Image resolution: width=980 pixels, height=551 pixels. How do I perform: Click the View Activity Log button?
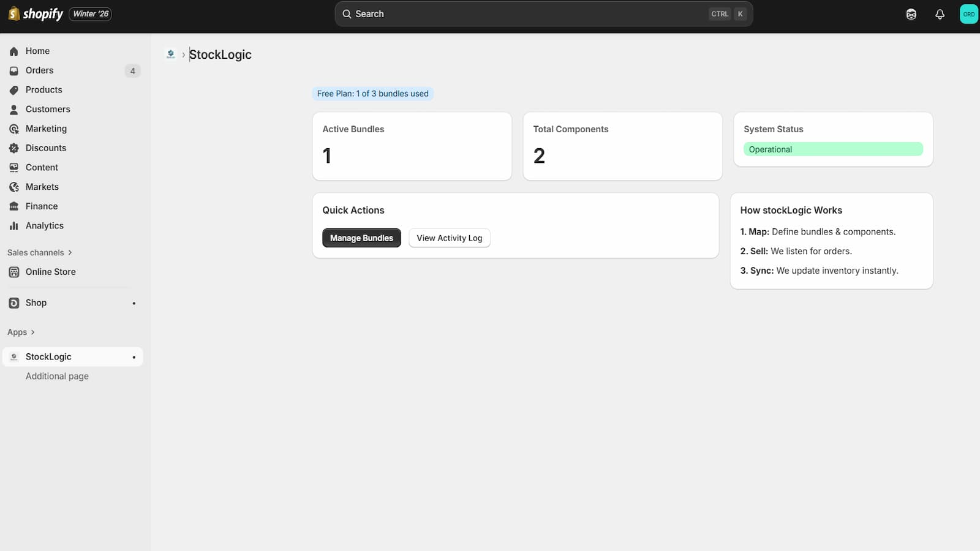click(x=449, y=238)
